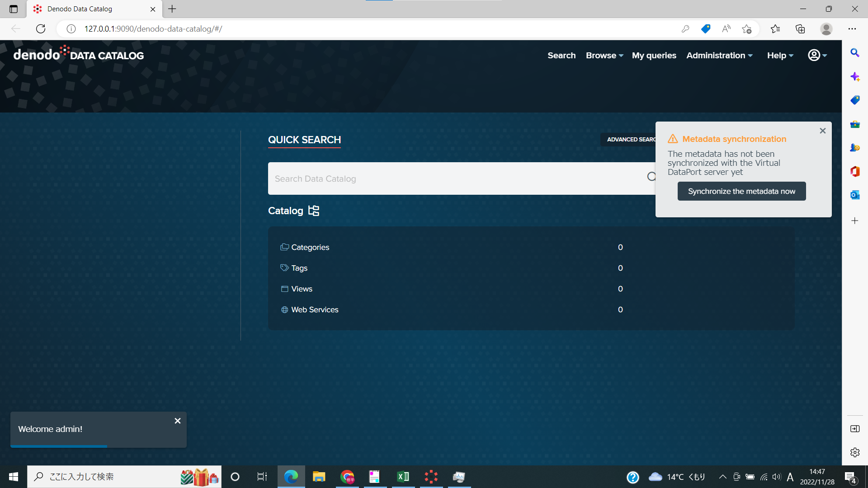Screen dimensions: 868x488
Task: Focus the Search Data Catalog field
Action: pos(457,178)
